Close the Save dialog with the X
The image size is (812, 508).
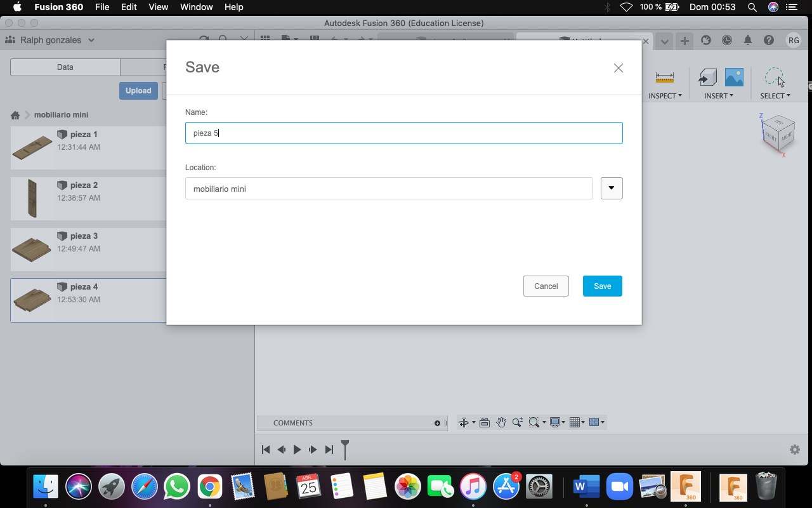[x=619, y=68]
